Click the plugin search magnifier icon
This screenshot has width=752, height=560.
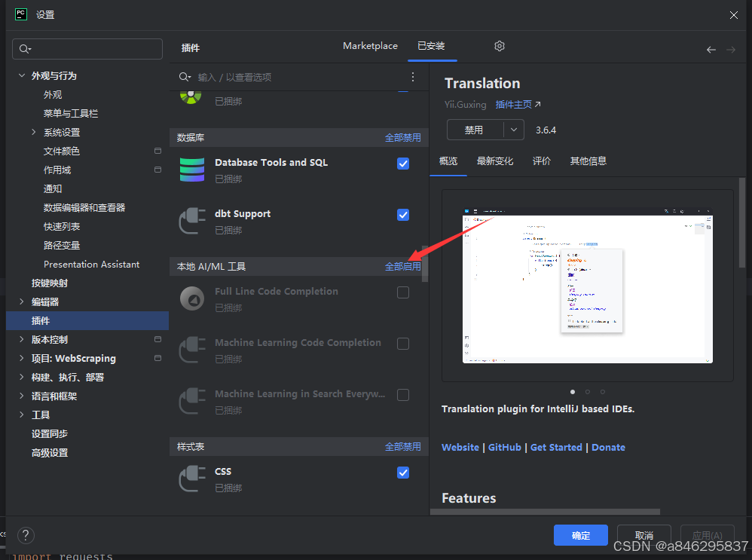(185, 77)
